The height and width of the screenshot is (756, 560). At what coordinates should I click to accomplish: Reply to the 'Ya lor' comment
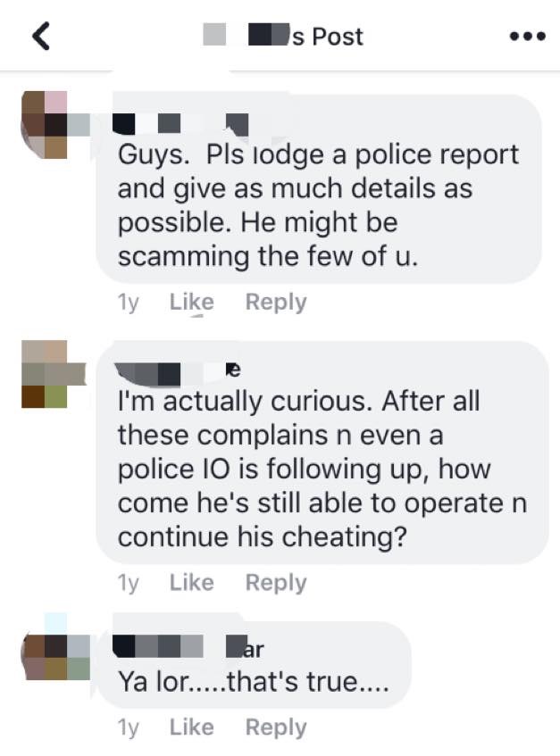276,727
